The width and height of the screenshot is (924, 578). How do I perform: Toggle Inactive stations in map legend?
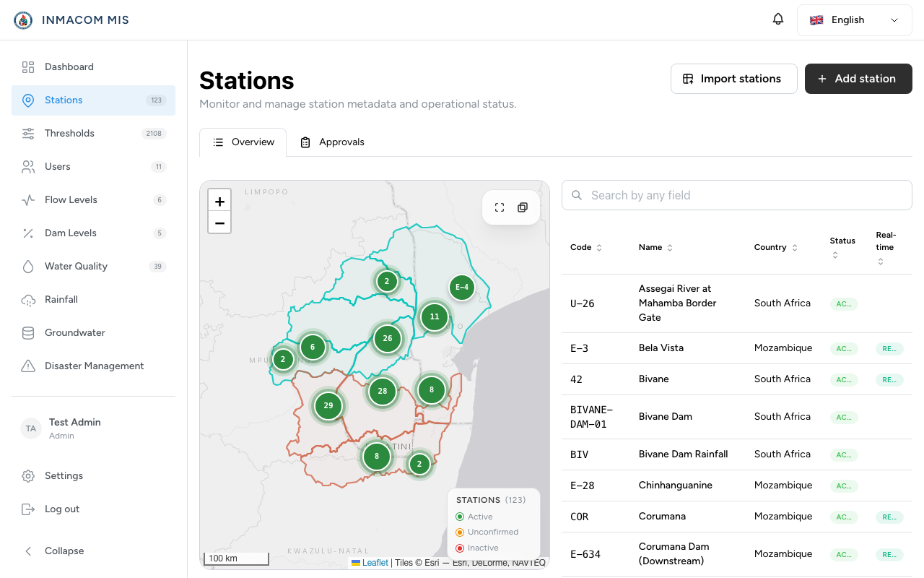pyautogui.click(x=476, y=548)
